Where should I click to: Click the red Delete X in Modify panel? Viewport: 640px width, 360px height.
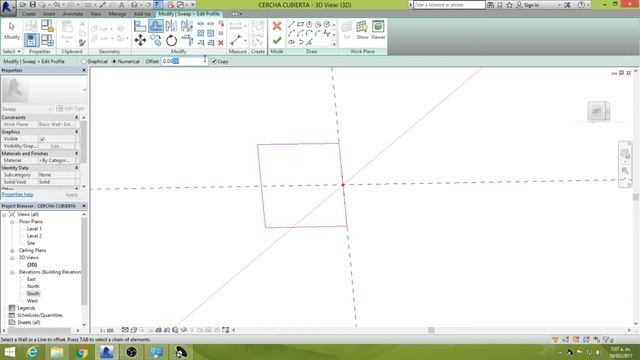tap(221, 42)
